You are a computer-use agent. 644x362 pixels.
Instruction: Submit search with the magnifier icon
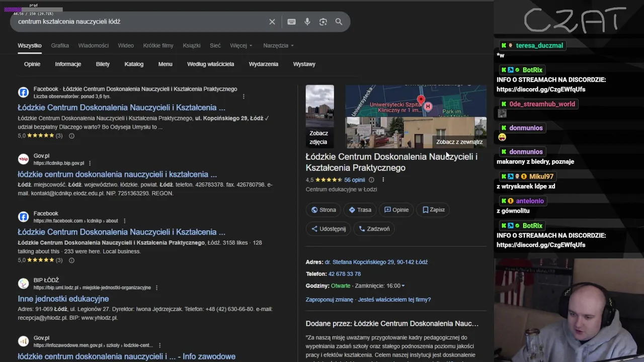[339, 22]
